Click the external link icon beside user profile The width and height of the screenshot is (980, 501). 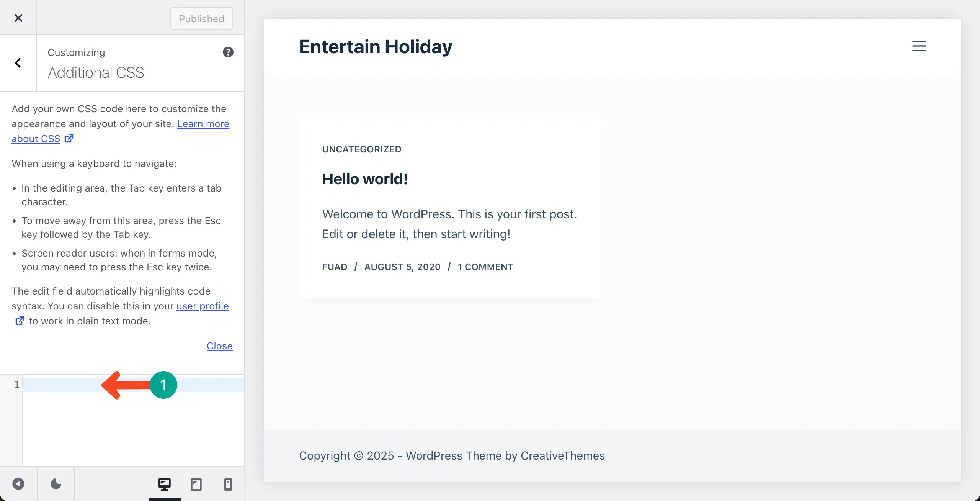(x=20, y=321)
